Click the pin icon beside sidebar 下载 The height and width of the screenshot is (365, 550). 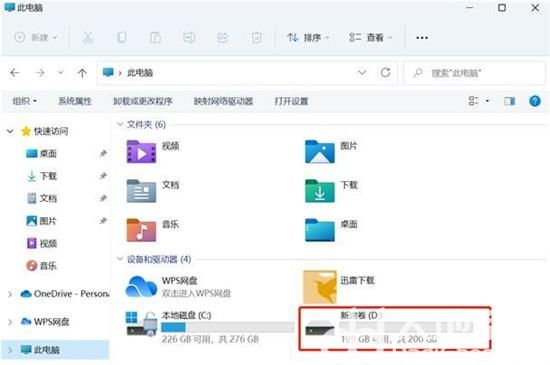coord(103,176)
